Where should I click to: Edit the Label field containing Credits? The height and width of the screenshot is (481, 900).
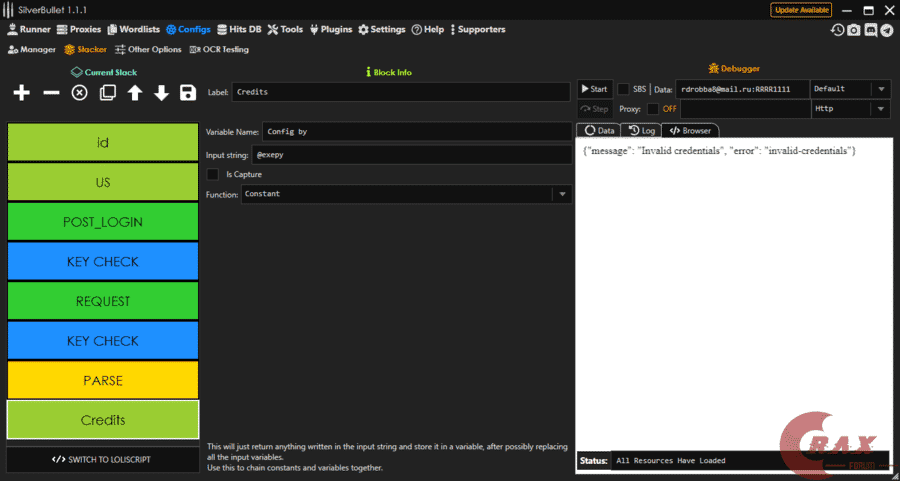pos(401,92)
